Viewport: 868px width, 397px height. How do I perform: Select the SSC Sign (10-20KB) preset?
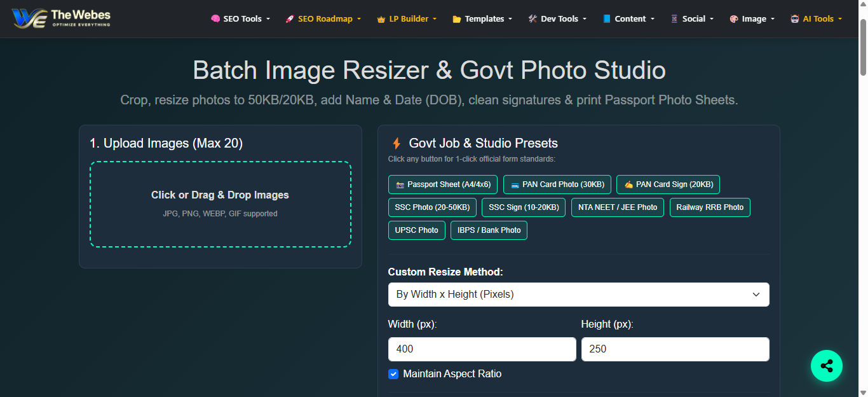pos(524,207)
